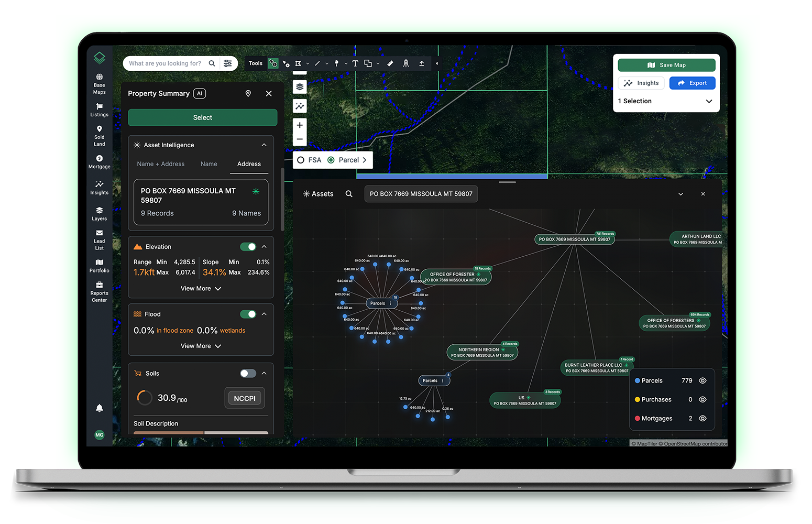Image resolution: width=812 pixels, height=524 pixels.
Task: Select the ruler measure tool
Action: pyautogui.click(x=390, y=63)
